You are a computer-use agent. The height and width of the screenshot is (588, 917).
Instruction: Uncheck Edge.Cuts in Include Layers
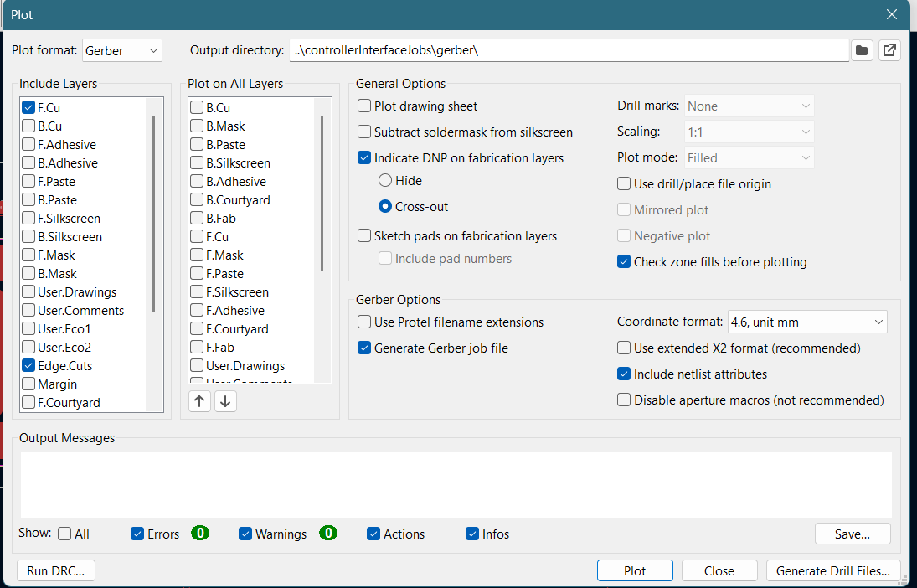pyautogui.click(x=28, y=366)
